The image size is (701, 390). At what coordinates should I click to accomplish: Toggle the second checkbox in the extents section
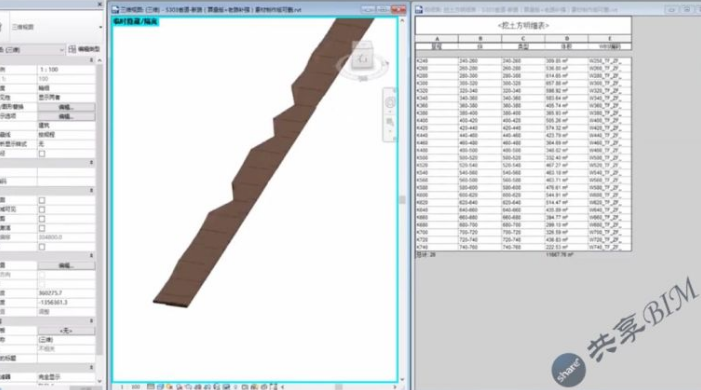(x=42, y=209)
